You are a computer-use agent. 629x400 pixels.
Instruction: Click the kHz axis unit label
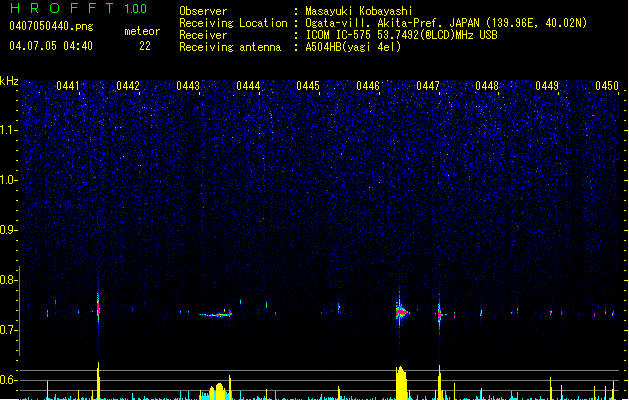[x=9, y=81]
